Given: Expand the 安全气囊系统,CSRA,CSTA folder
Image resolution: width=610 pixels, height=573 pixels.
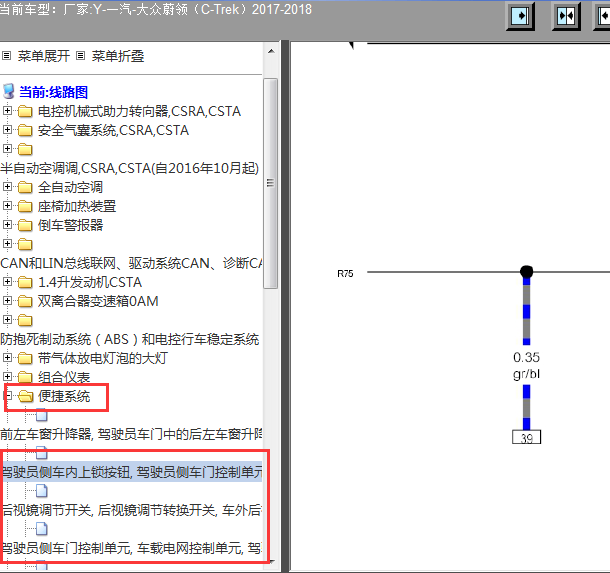Looking at the screenshot, I should [x=7, y=130].
